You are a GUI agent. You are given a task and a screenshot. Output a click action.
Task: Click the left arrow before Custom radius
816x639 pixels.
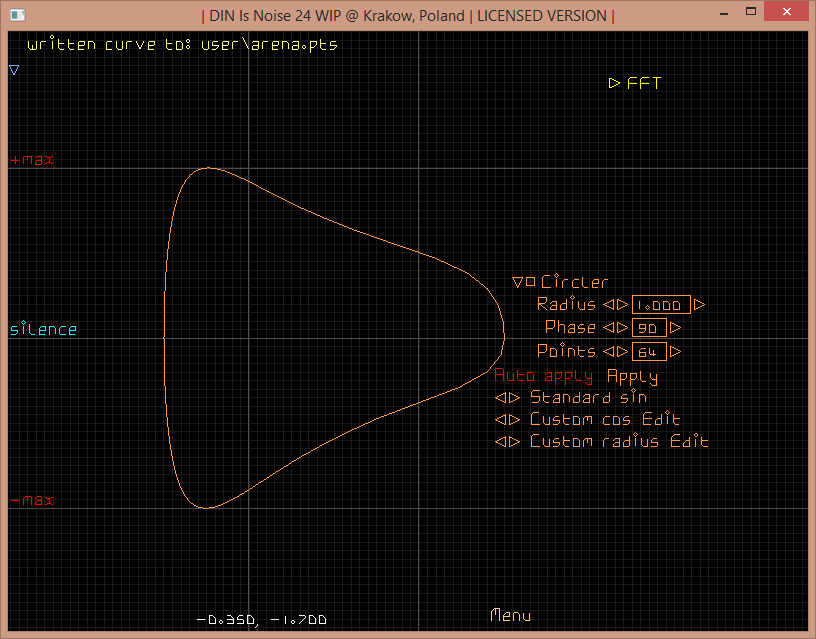(500, 442)
